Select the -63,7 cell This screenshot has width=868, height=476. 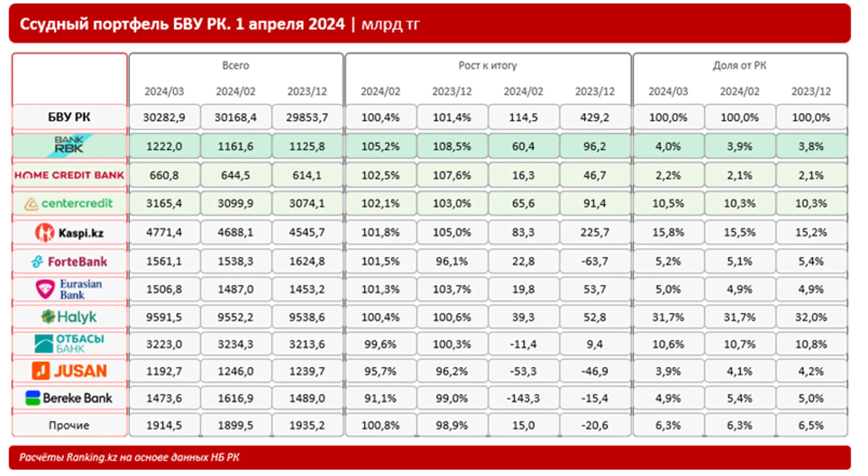[595, 261]
